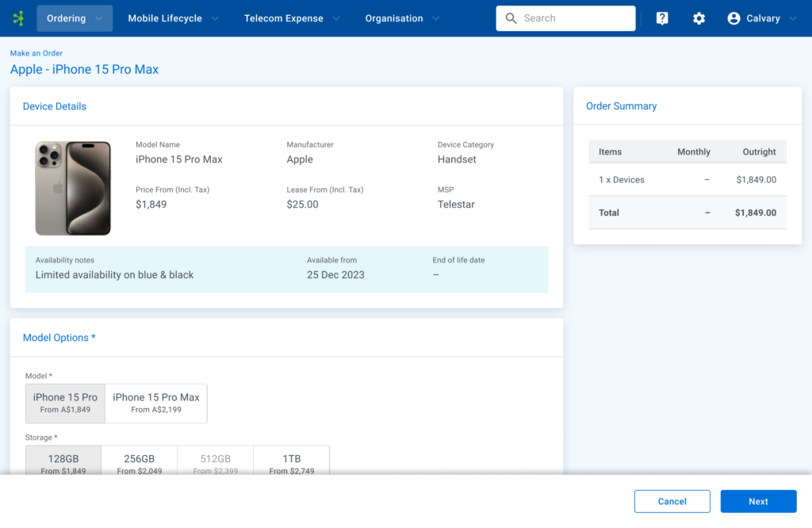Select the 128GB storage option
The width and height of the screenshot is (812, 528).
click(x=63, y=461)
